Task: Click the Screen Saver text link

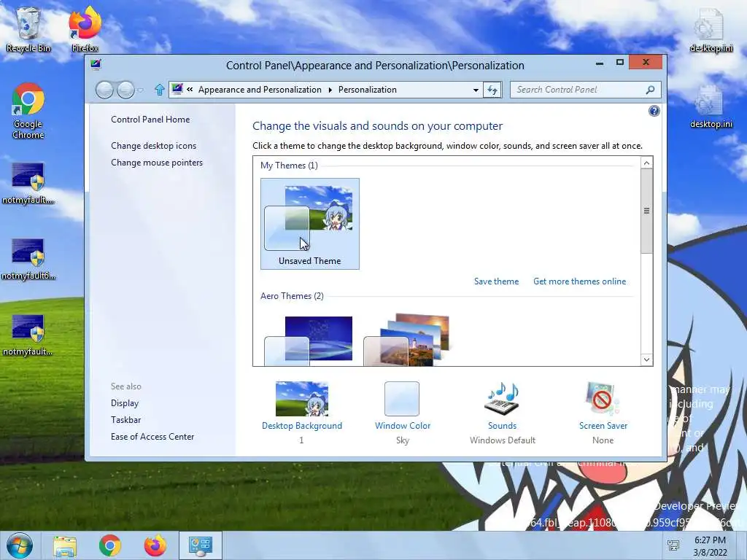Action: [603, 426]
